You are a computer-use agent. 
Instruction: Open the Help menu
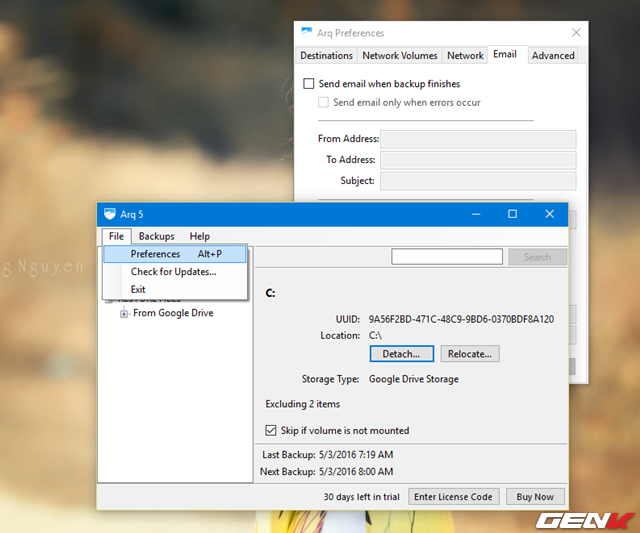[x=200, y=236]
